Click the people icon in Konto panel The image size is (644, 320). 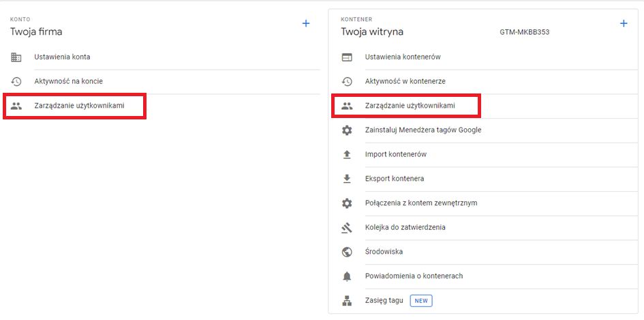(17, 106)
